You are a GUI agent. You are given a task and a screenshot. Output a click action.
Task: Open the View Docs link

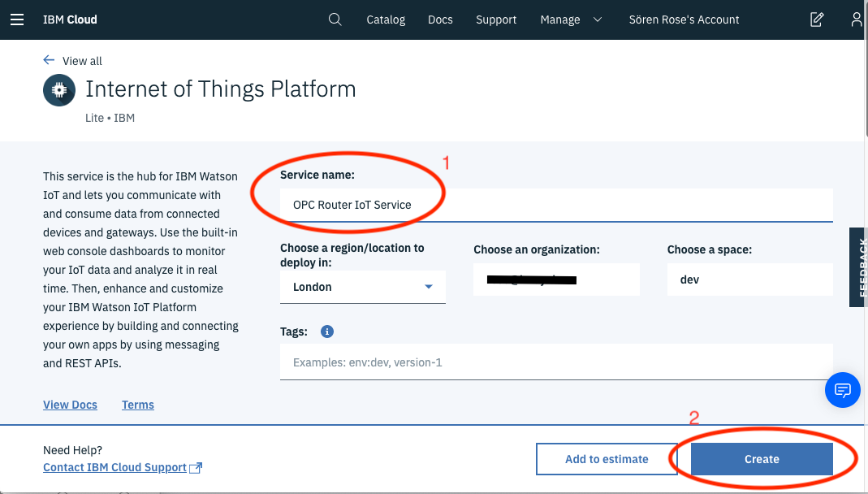[70, 404]
